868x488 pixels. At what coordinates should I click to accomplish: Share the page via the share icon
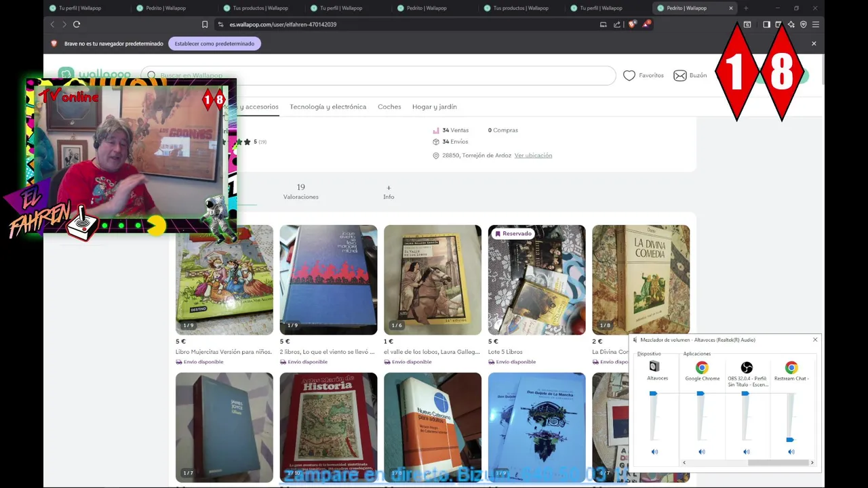coord(617,24)
